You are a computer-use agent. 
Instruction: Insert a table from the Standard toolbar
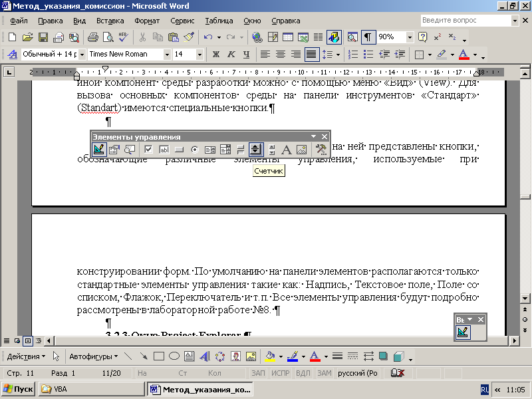pyautogui.click(x=288, y=37)
